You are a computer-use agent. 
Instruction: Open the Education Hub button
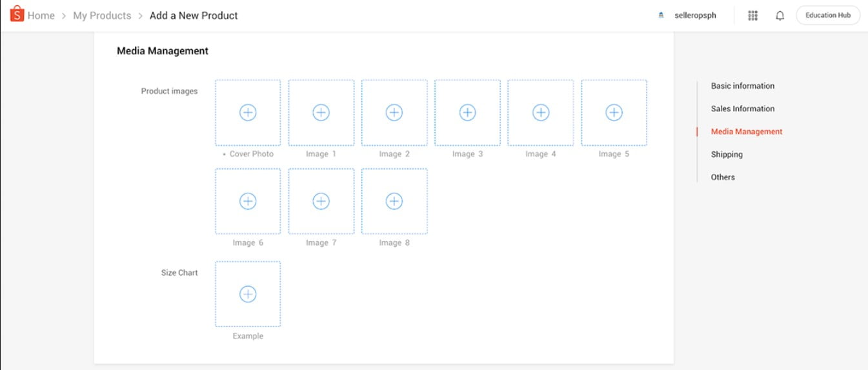[x=827, y=15]
